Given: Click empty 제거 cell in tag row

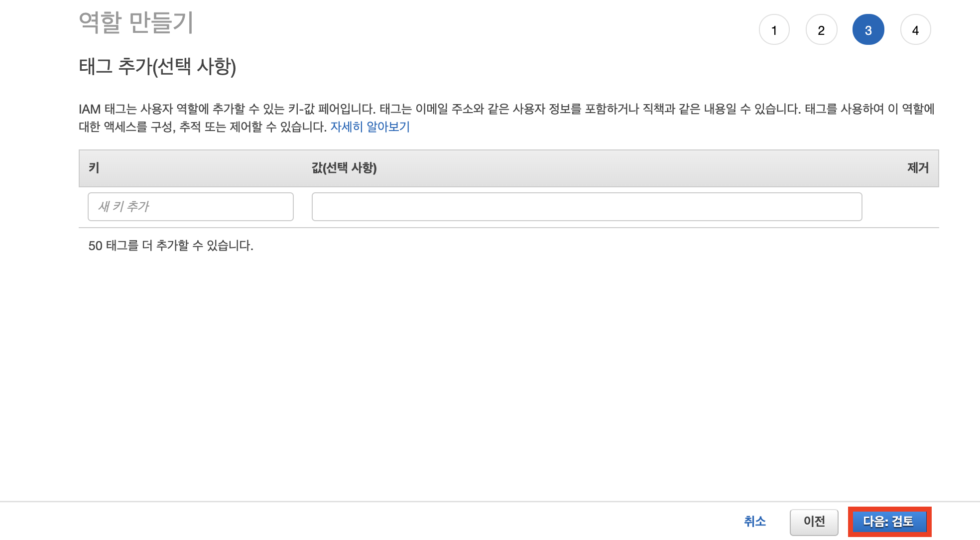Looking at the screenshot, I should click(x=900, y=206).
